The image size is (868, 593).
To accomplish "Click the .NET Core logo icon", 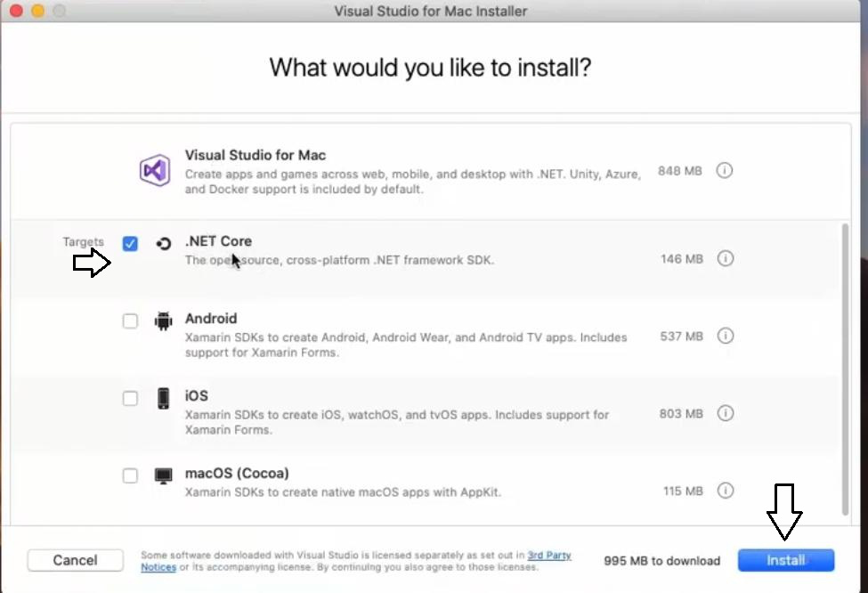I will [x=163, y=243].
